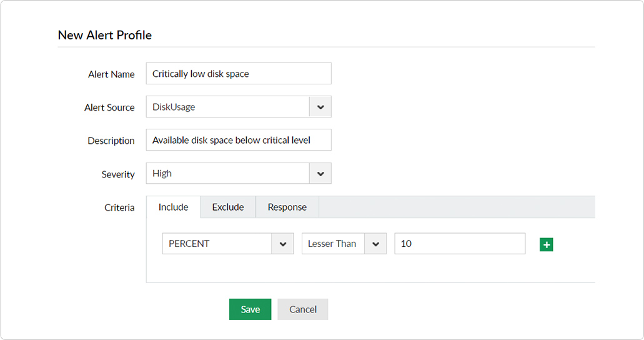Click the Alert Source dropdown arrow
Viewport: 644px width, 340px height.
[x=320, y=107]
